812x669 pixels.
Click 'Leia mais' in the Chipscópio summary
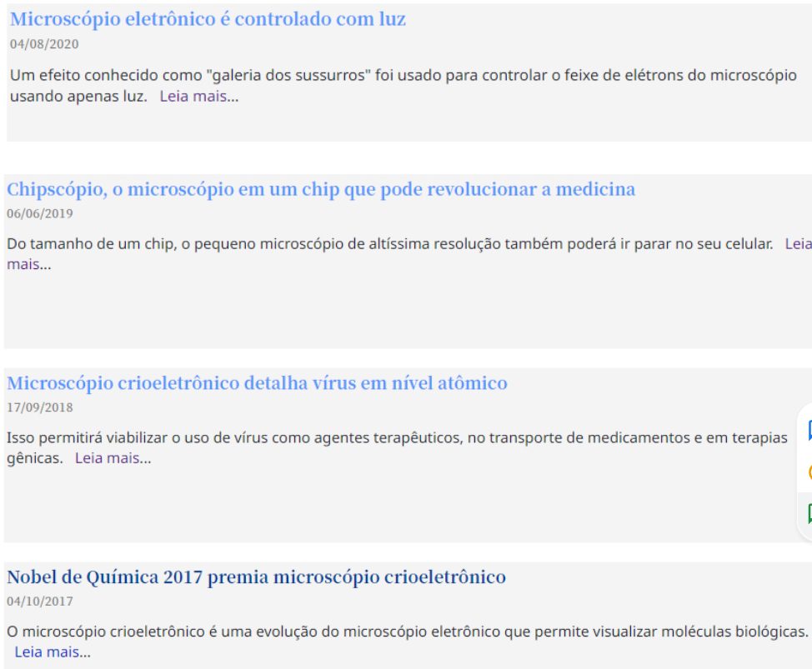(798, 244)
